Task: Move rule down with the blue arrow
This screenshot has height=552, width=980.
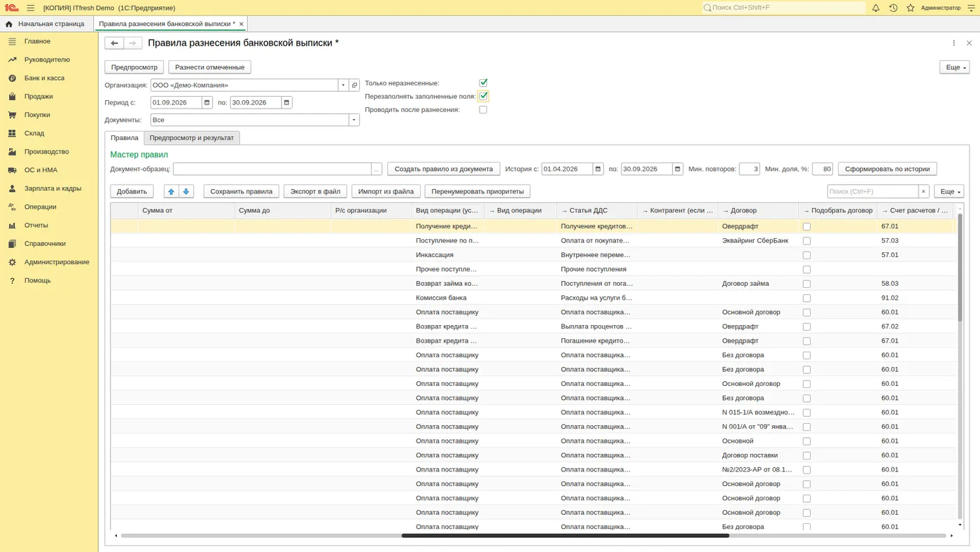Action: 186,191
